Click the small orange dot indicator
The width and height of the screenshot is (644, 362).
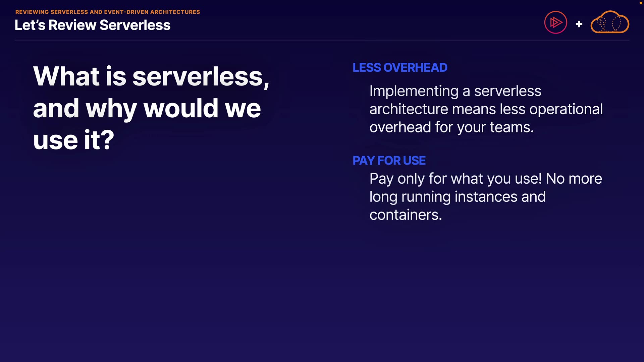[641, 3]
